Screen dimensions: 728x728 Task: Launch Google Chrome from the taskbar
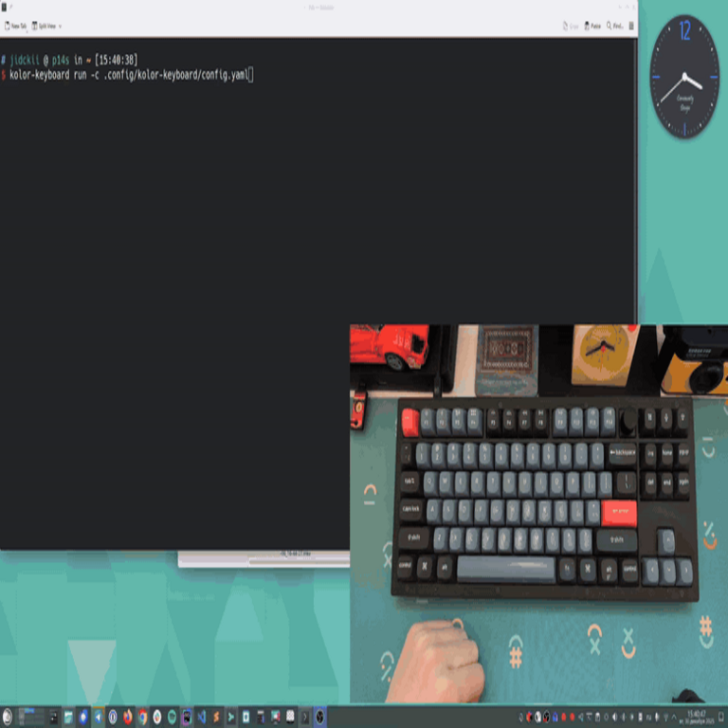[142, 718]
